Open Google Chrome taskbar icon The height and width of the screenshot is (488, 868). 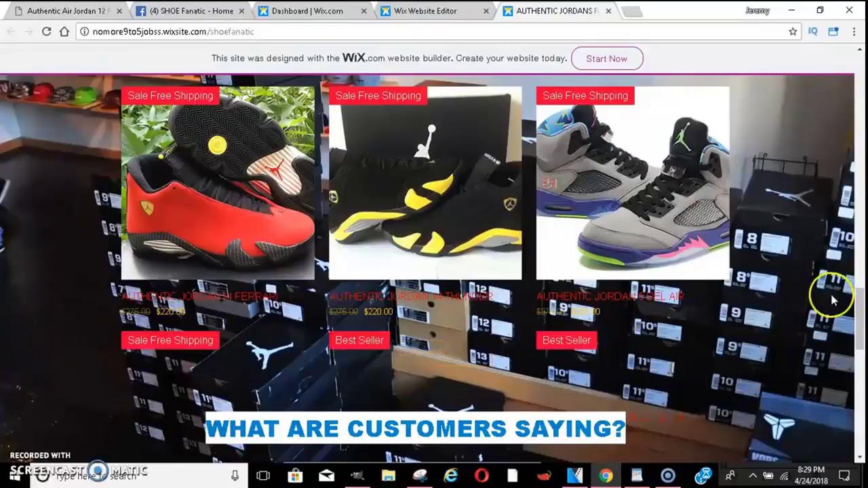tap(606, 476)
